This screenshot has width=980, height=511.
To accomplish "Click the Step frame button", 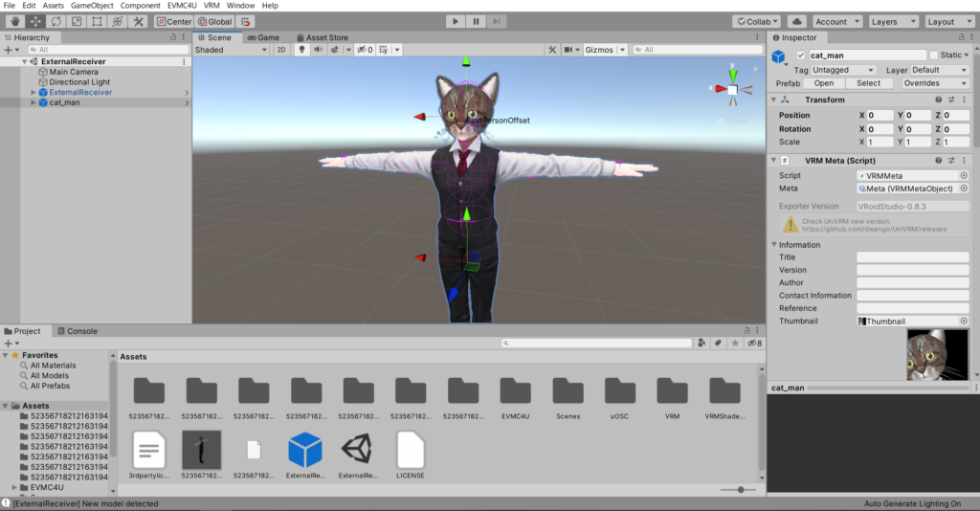I will tap(497, 21).
